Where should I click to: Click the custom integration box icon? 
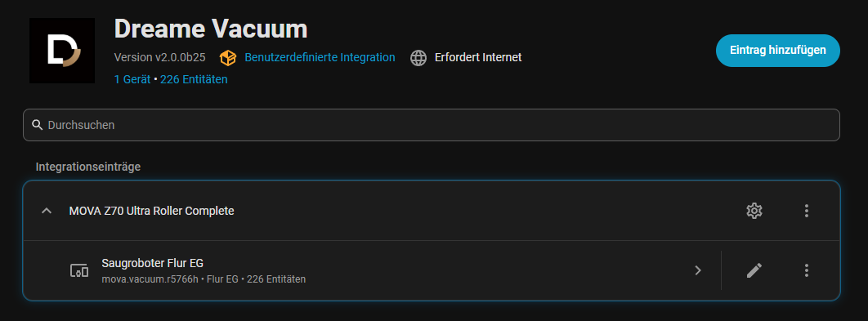pyautogui.click(x=227, y=57)
